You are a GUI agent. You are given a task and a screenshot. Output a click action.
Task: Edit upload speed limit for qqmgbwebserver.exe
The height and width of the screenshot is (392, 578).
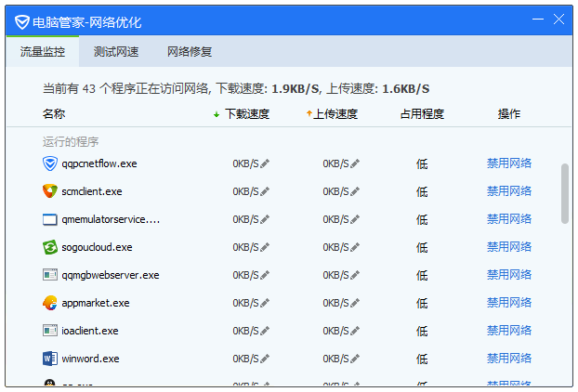[x=355, y=275]
